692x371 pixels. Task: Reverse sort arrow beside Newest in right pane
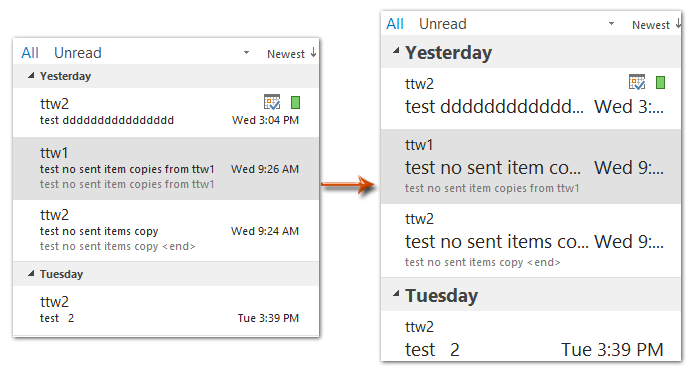[x=678, y=23]
